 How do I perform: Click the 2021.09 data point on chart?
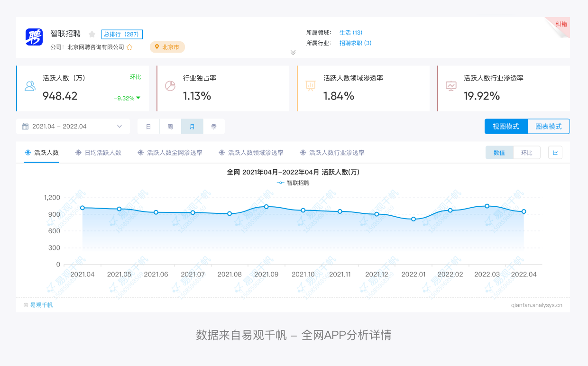[x=266, y=207]
